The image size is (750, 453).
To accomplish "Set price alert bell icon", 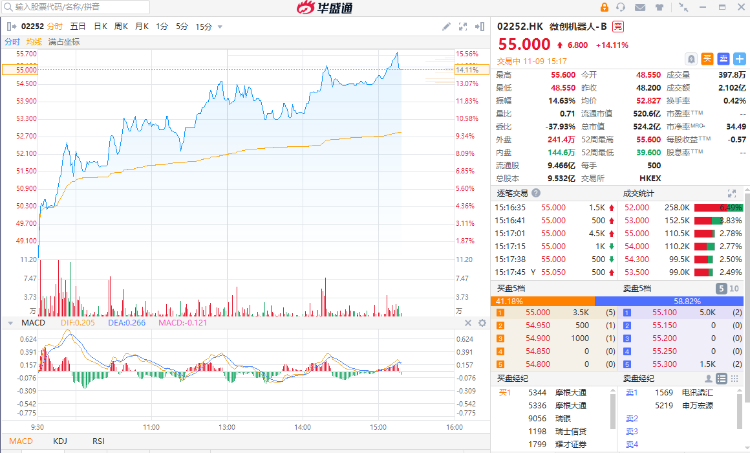I will pos(692,59).
